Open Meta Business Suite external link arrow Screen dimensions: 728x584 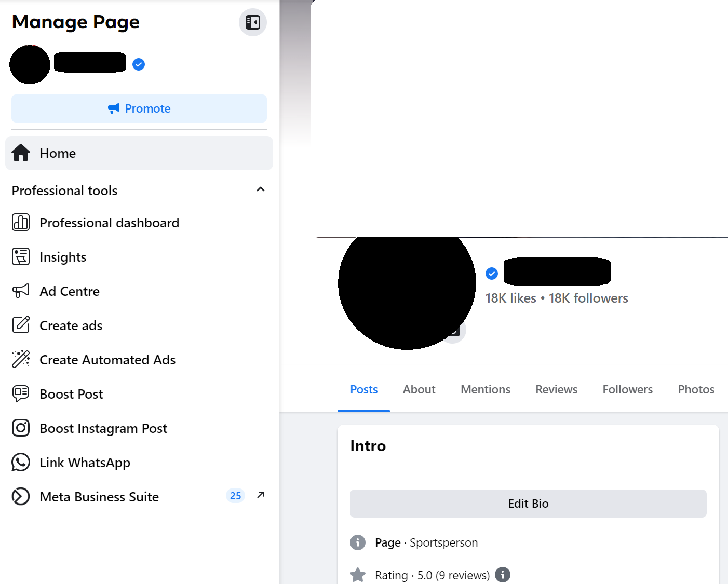click(x=261, y=495)
